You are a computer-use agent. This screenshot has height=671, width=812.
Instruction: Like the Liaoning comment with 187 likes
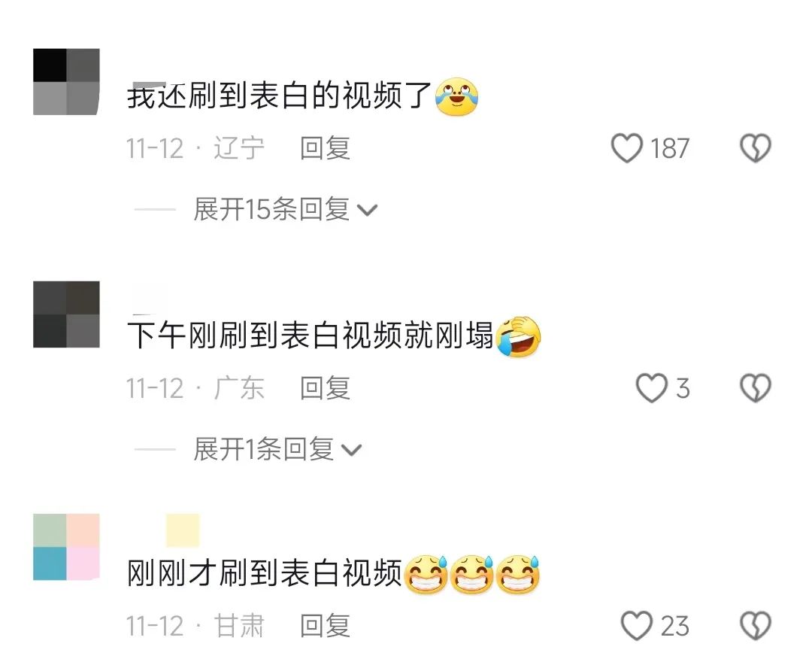626,148
